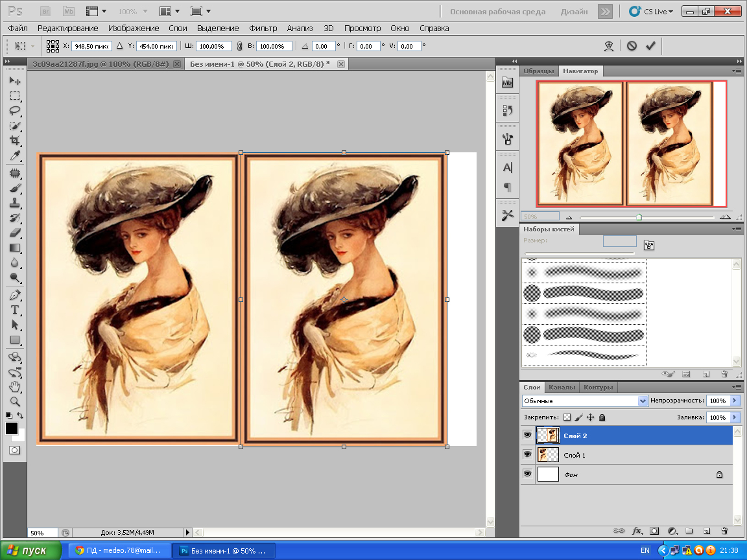
Task: Toggle maintain aspect ratio link
Action: tap(240, 46)
